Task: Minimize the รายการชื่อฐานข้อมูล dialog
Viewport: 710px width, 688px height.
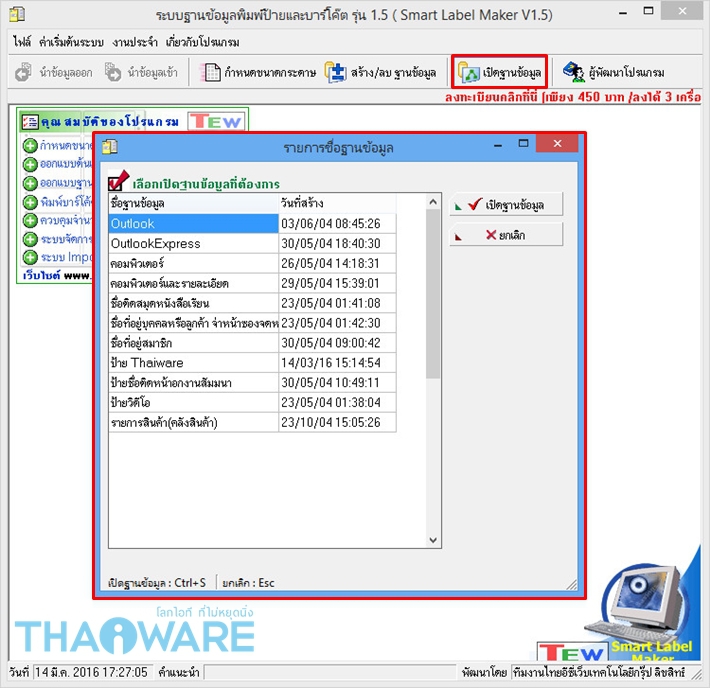Action: pos(498,144)
